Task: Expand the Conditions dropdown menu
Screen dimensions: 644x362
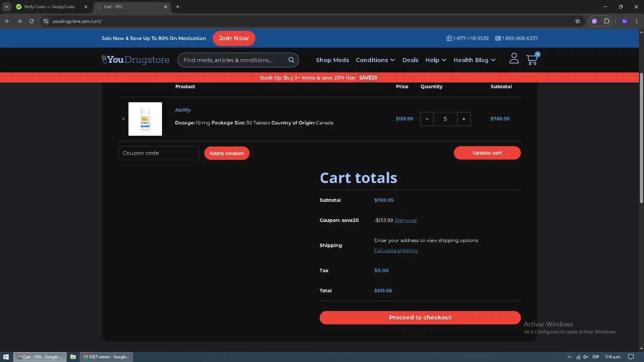Action: click(x=375, y=60)
